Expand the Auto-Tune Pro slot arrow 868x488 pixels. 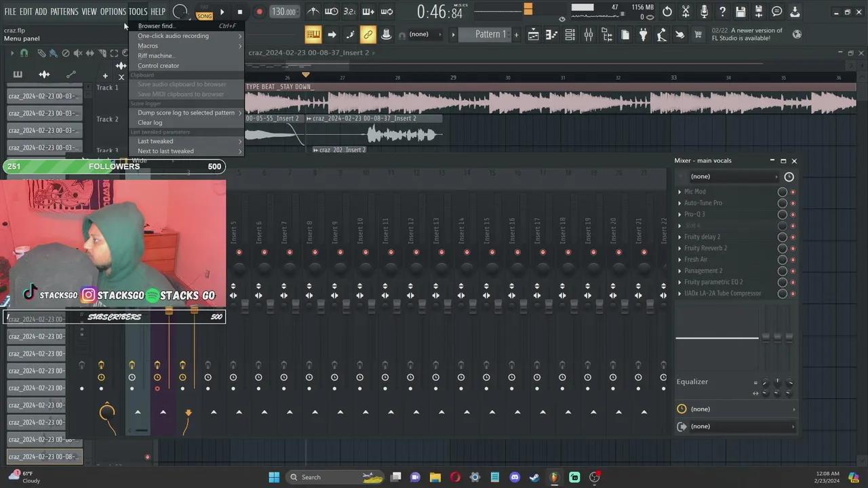click(679, 203)
